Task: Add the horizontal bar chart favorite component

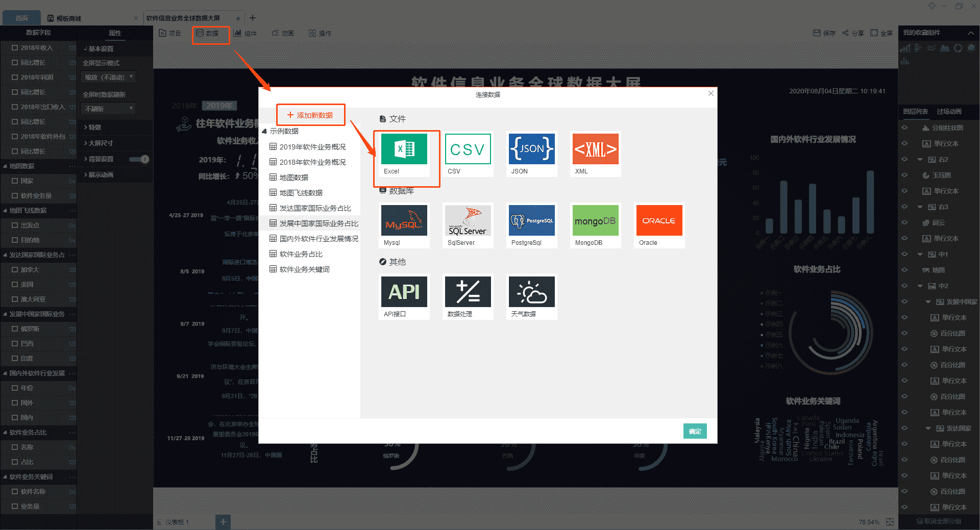Action: click(x=918, y=48)
